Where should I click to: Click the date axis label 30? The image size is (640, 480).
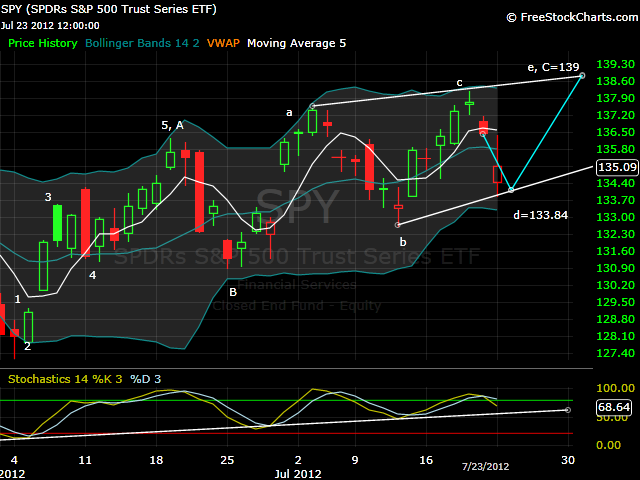pos(568,460)
